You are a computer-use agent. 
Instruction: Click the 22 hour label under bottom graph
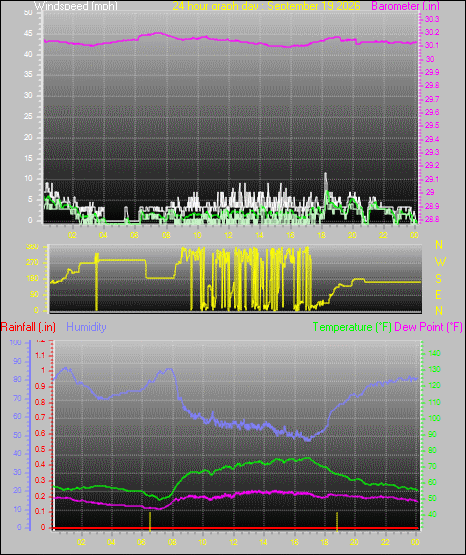(385, 542)
